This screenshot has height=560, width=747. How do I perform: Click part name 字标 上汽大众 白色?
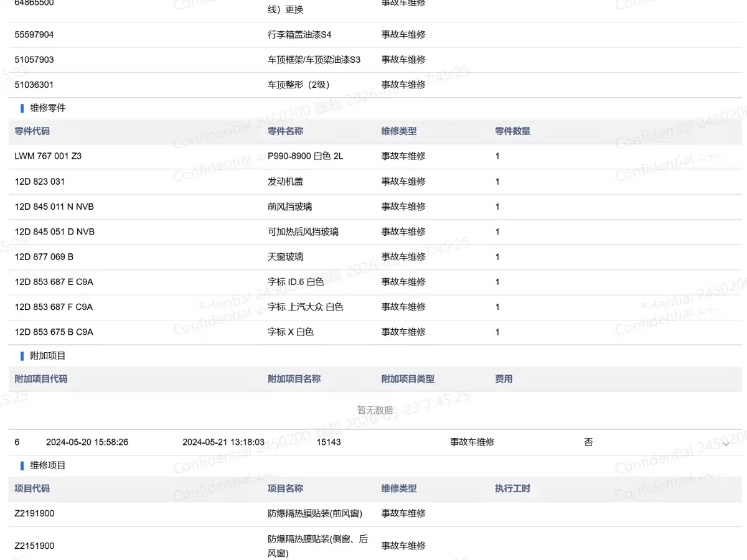tap(306, 307)
